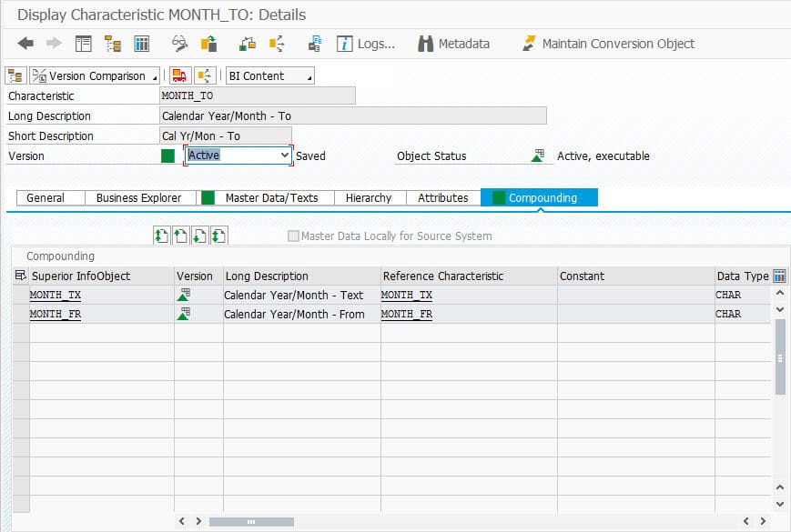This screenshot has height=532, width=791.
Task: Click Maintain Conversion Object
Action: 607,44
